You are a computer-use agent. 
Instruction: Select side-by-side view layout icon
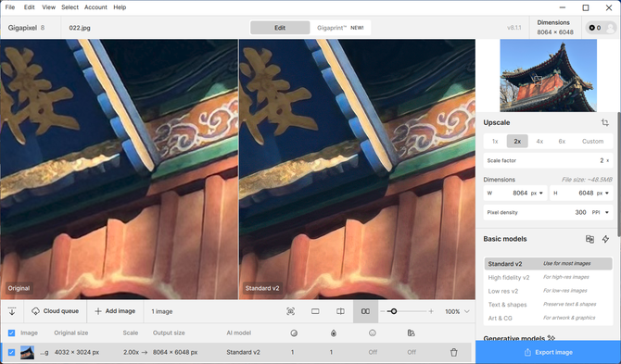click(365, 311)
